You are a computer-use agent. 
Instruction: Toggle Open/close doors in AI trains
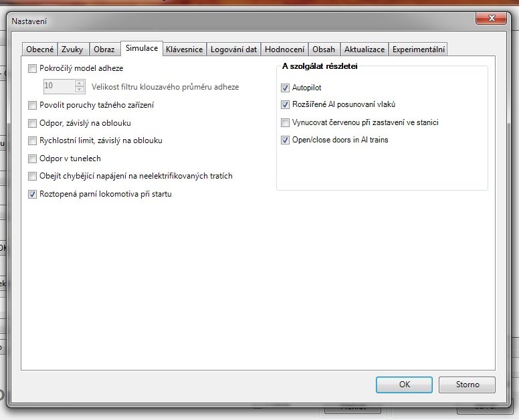click(x=286, y=140)
